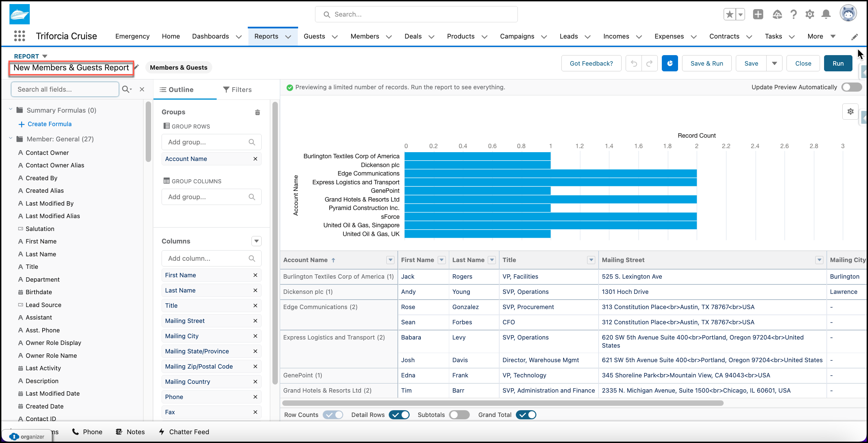
Task: Remove the Mailing City column with X
Action: [255, 336]
